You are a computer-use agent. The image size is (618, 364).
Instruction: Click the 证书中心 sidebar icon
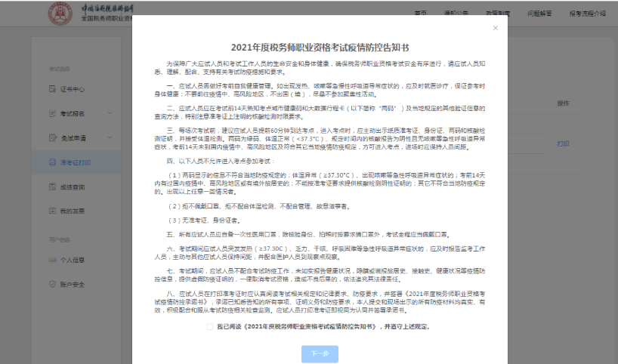pyautogui.click(x=53, y=89)
